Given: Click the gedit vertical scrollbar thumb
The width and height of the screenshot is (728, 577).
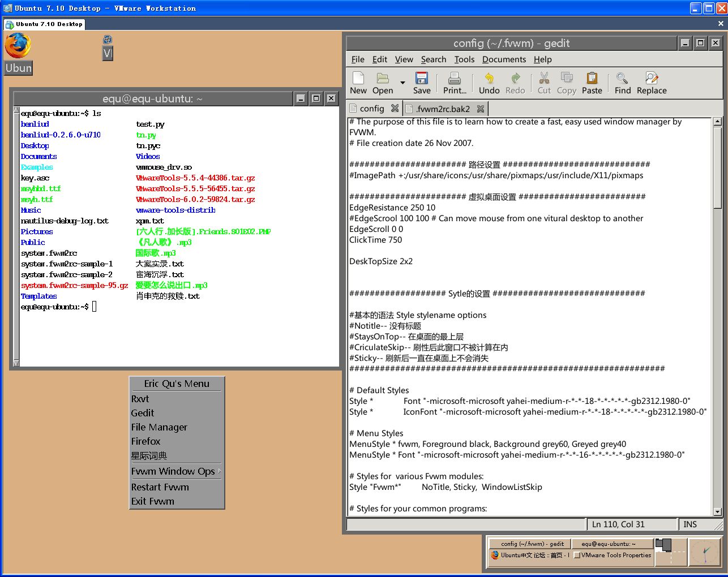Looking at the screenshot, I should pos(717,167).
